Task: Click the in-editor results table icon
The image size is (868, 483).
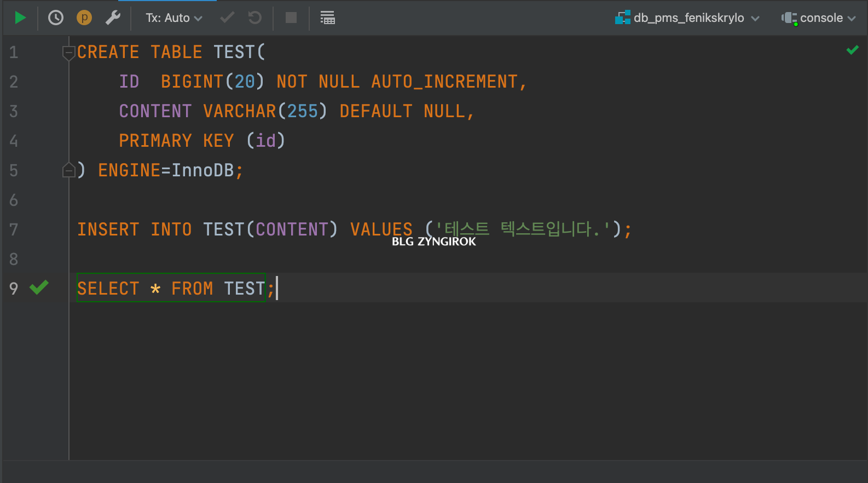Action: point(328,18)
